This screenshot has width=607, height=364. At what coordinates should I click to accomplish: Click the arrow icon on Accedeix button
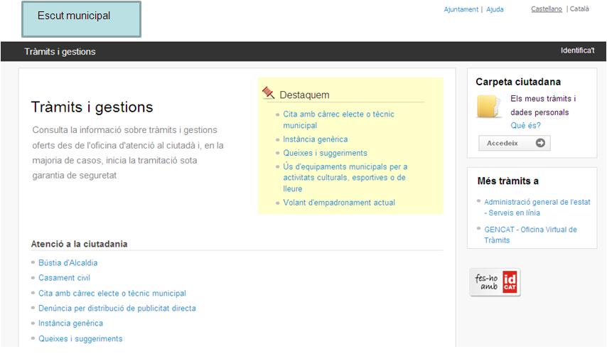540,143
